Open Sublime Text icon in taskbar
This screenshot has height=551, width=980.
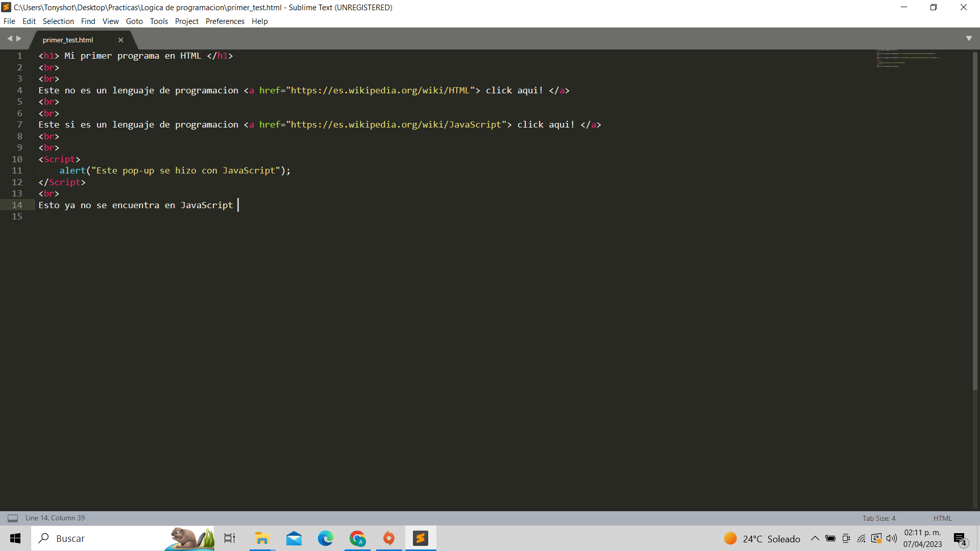(421, 539)
